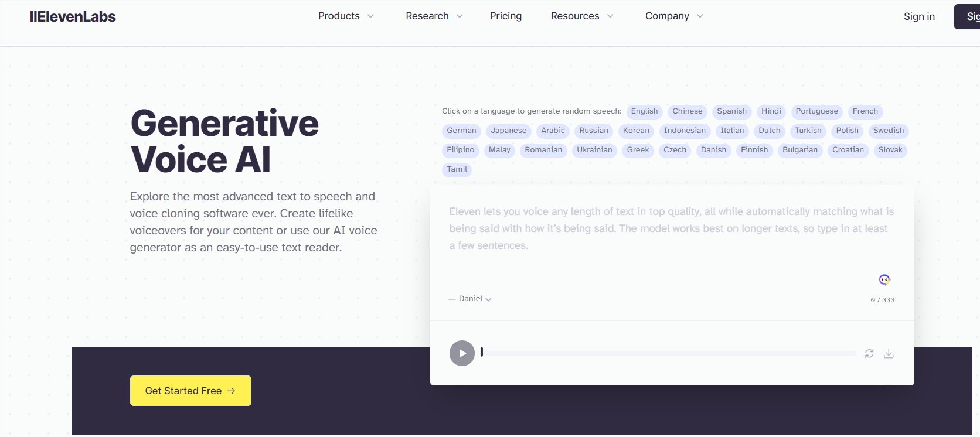Select the Spanish language chip
Viewport: 980px width, 437px height.
coord(731,111)
